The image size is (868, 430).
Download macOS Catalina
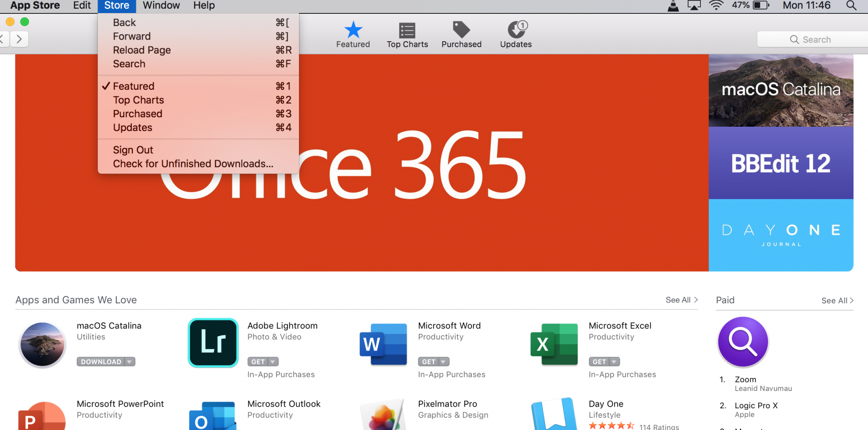tap(101, 362)
